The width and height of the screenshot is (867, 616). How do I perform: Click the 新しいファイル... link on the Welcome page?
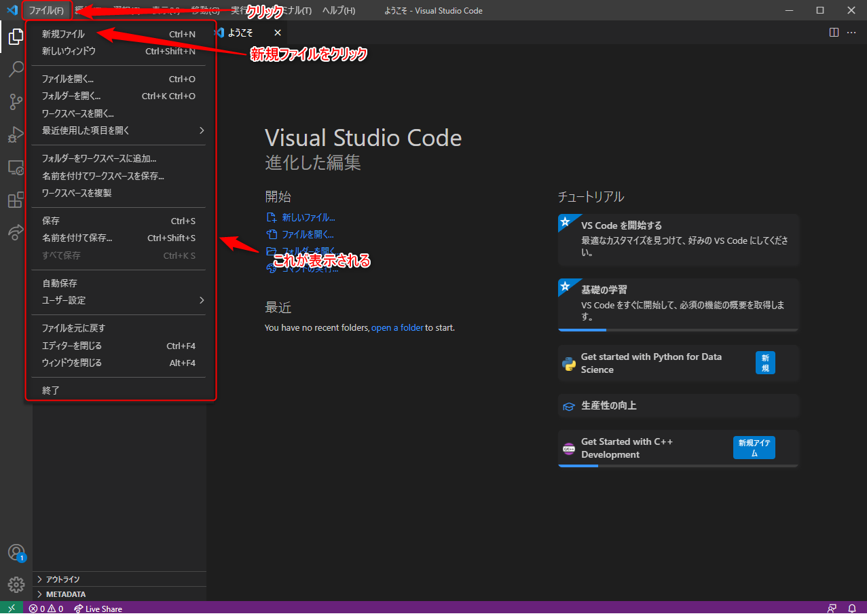pyautogui.click(x=309, y=217)
